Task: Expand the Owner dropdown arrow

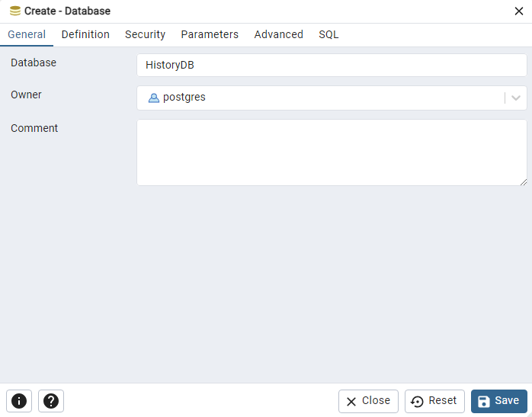Action: [x=516, y=98]
